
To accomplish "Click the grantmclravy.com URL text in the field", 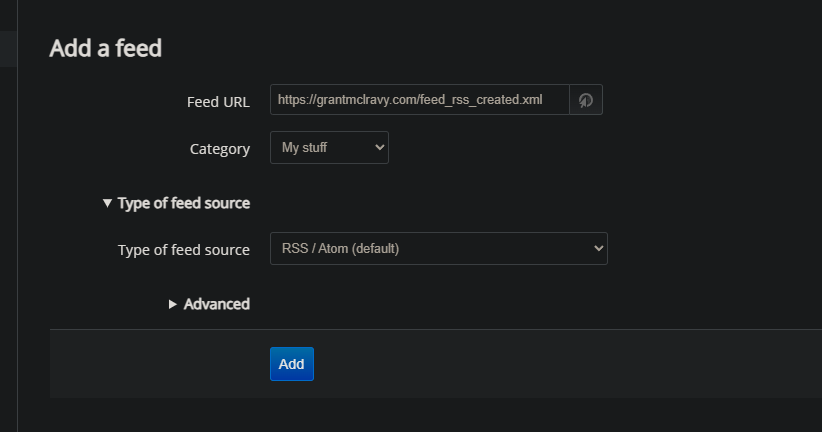I will 412,100.
